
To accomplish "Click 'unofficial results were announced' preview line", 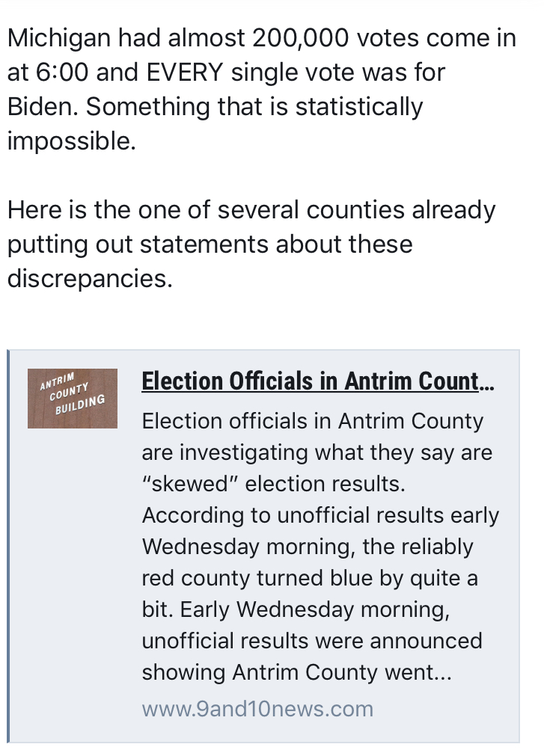I will [x=312, y=641].
